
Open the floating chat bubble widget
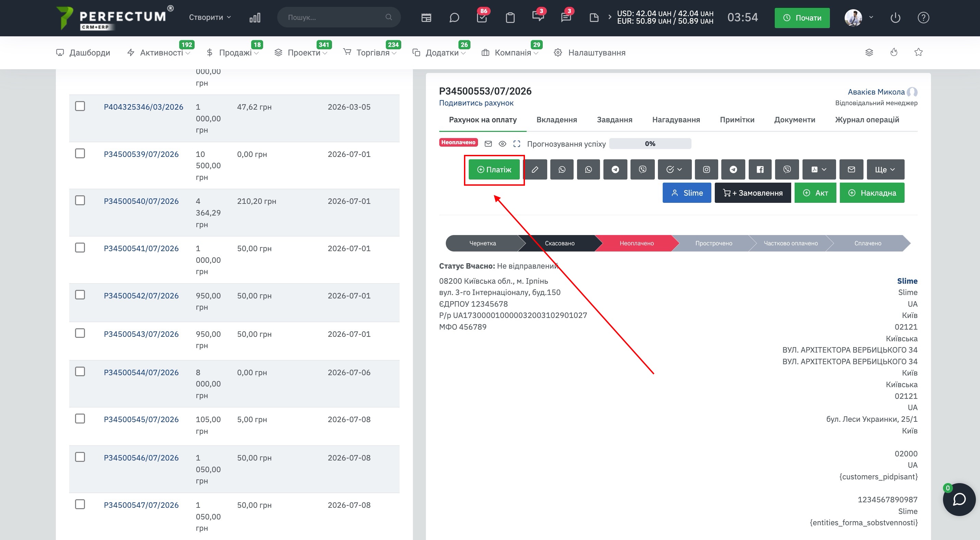[959, 499]
